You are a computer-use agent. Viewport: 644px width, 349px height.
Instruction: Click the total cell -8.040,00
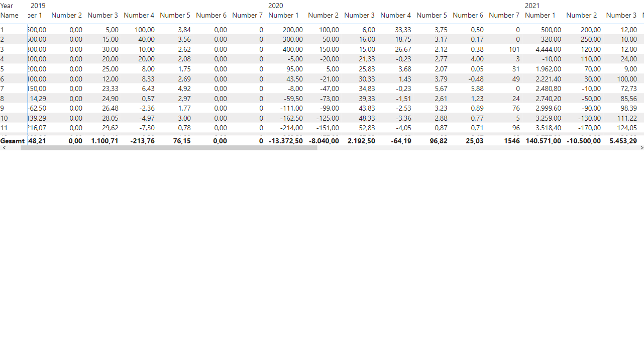324,141
